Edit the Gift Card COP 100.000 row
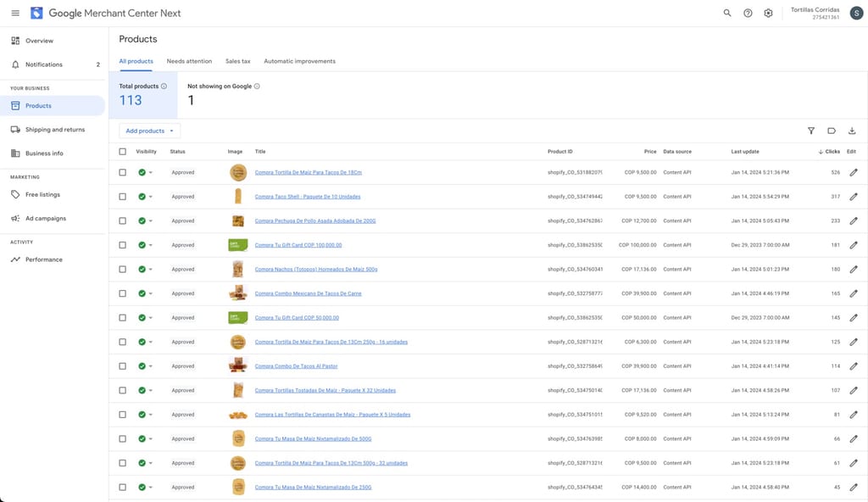The height and width of the screenshot is (502, 868). tap(854, 245)
